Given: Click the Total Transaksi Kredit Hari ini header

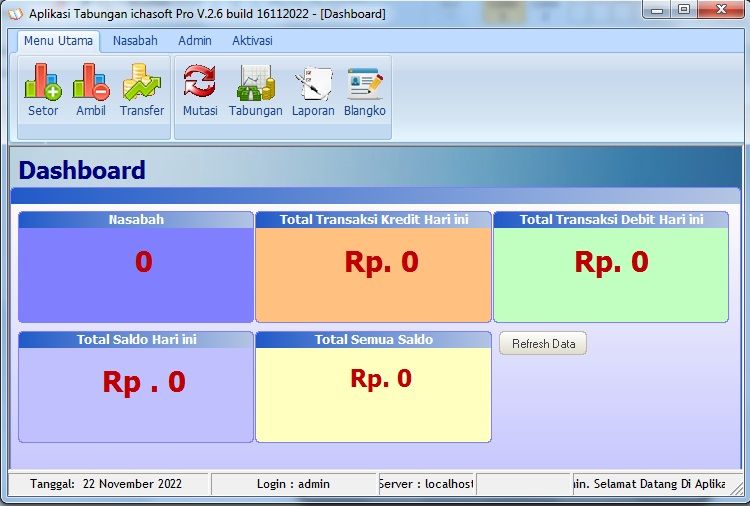Looking at the screenshot, I should click(x=374, y=220).
